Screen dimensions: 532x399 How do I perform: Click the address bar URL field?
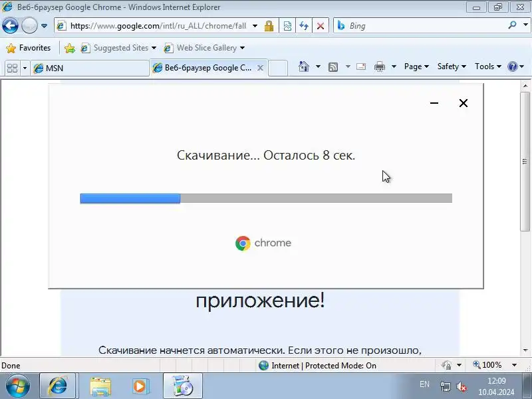click(x=158, y=26)
